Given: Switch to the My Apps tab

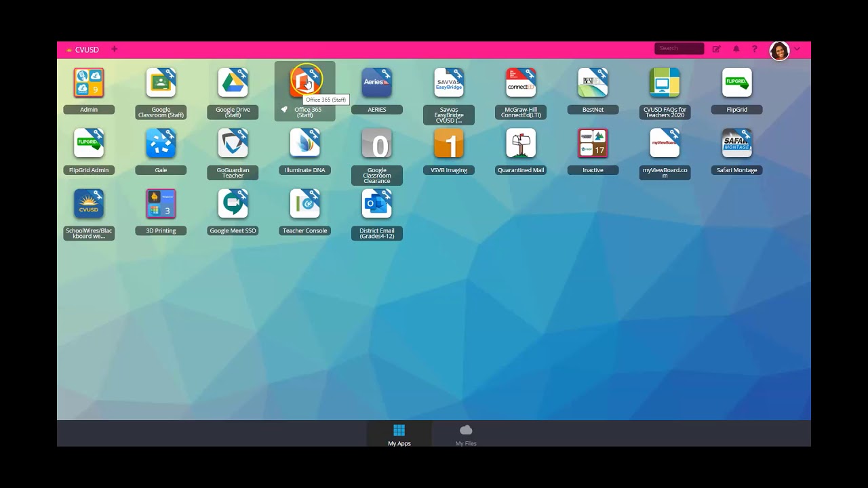Looking at the screenshot, I should [x=399, y=434].
